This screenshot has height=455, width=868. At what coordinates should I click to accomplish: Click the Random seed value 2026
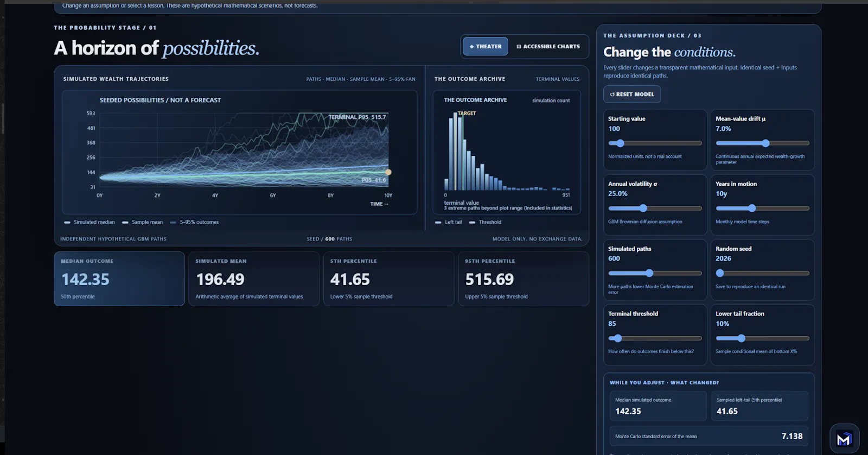point(723,258)
